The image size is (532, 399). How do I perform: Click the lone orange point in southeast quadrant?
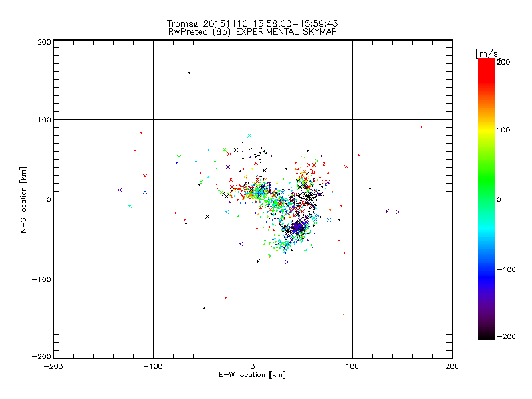click(x=344, y=315)
